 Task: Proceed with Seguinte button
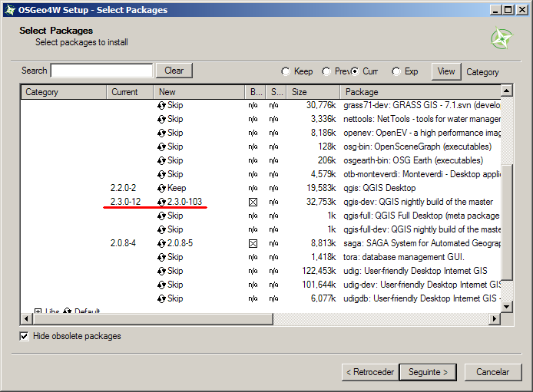(x=428, y=372)
